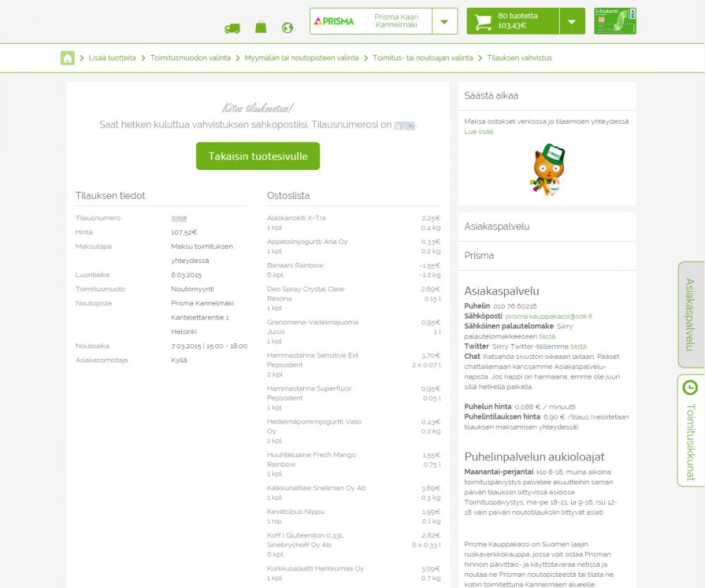Screen dimensions: 705x588
Task: Open 'Toimitusmuodon valinta' breadcrumb
Action: [190, 58]
